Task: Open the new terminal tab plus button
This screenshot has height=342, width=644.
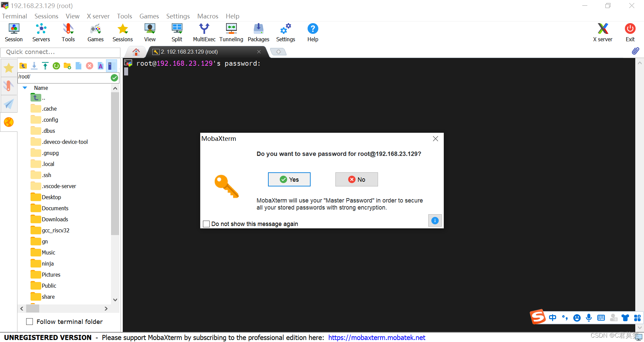Action: [278, 52]
